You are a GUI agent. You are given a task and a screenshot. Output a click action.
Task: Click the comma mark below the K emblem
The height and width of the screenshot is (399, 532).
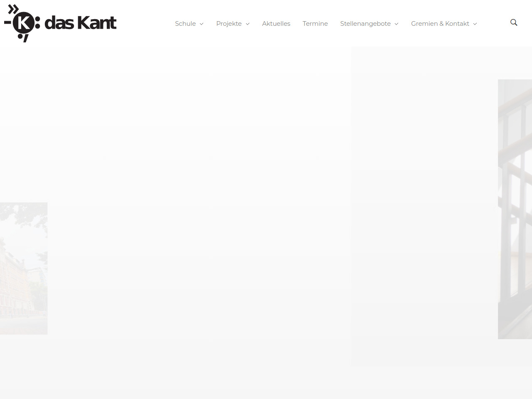pos(25,38)
